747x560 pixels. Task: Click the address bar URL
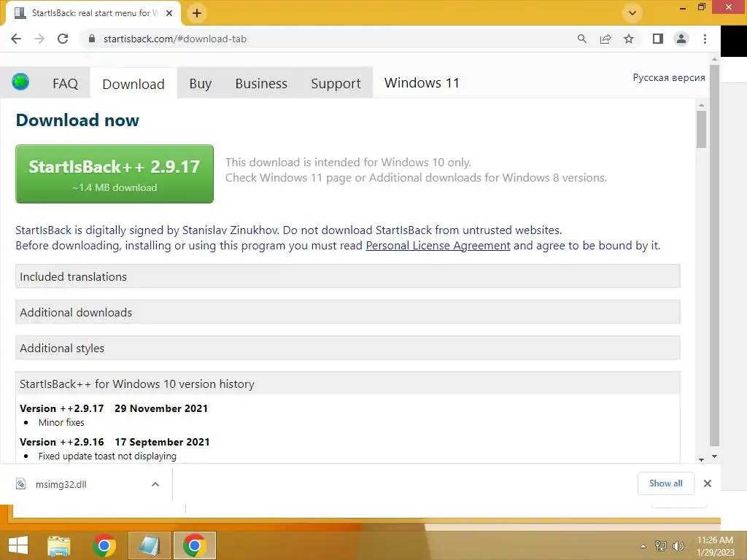click(x=175, y=39)
